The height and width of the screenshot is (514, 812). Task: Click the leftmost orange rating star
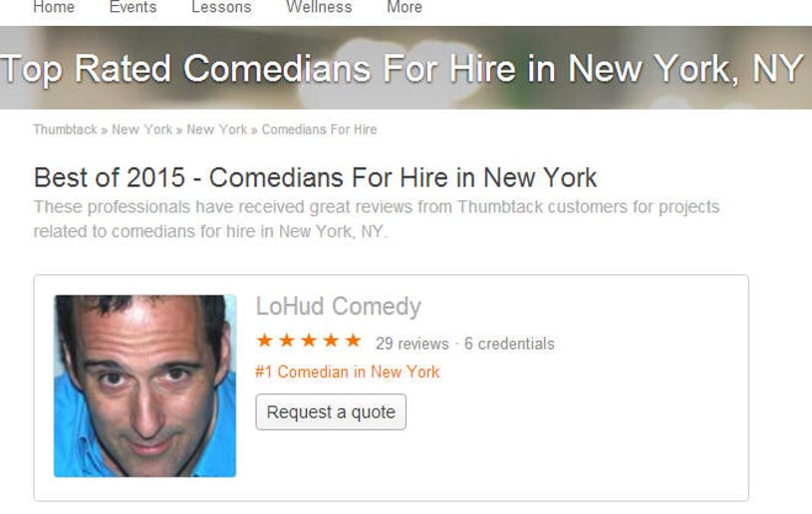[x=265, y=341]
